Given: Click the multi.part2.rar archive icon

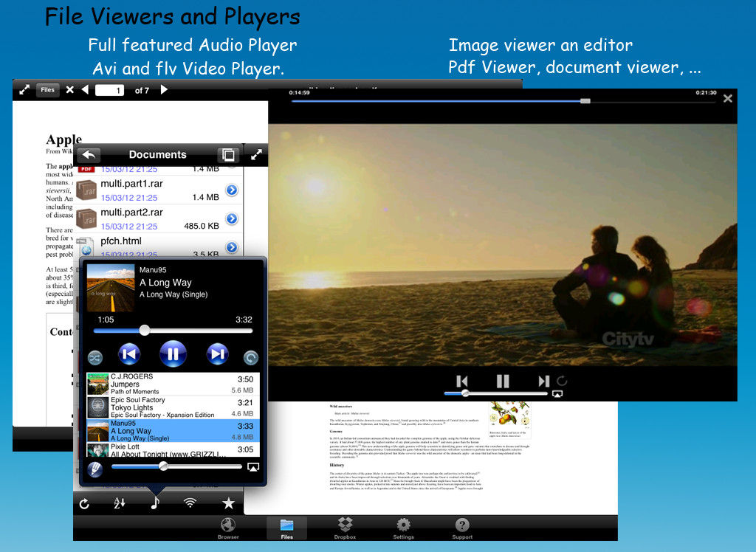Looking at the screenshot, I should pos(87,218).
